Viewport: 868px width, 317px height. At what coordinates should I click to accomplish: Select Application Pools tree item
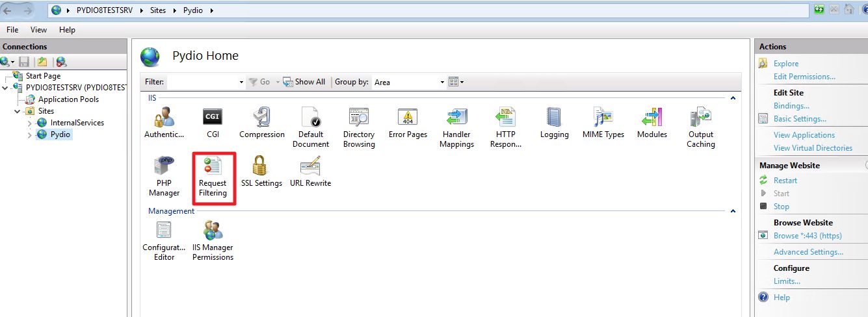[68, 99]
